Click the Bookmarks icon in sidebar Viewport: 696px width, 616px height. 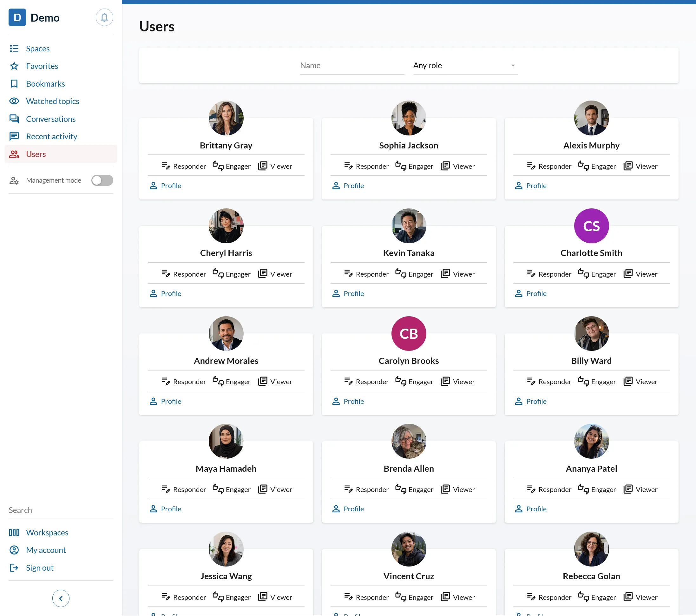tap(14, 83)
